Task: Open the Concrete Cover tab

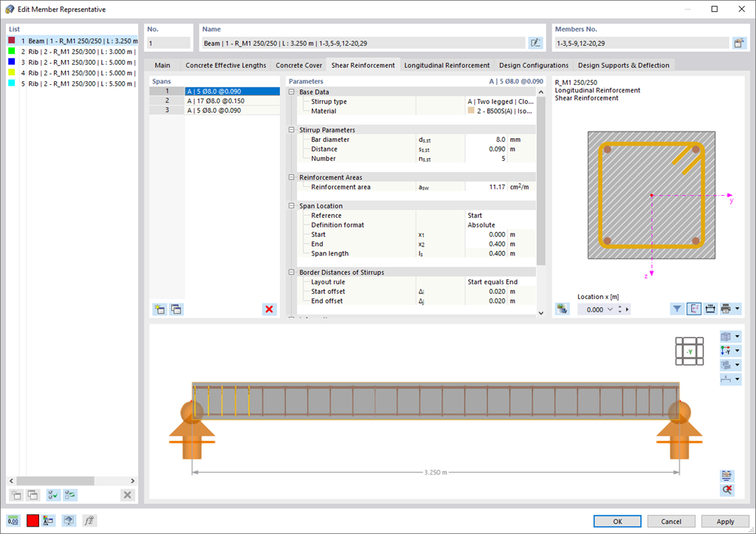Action: point(298,65)
